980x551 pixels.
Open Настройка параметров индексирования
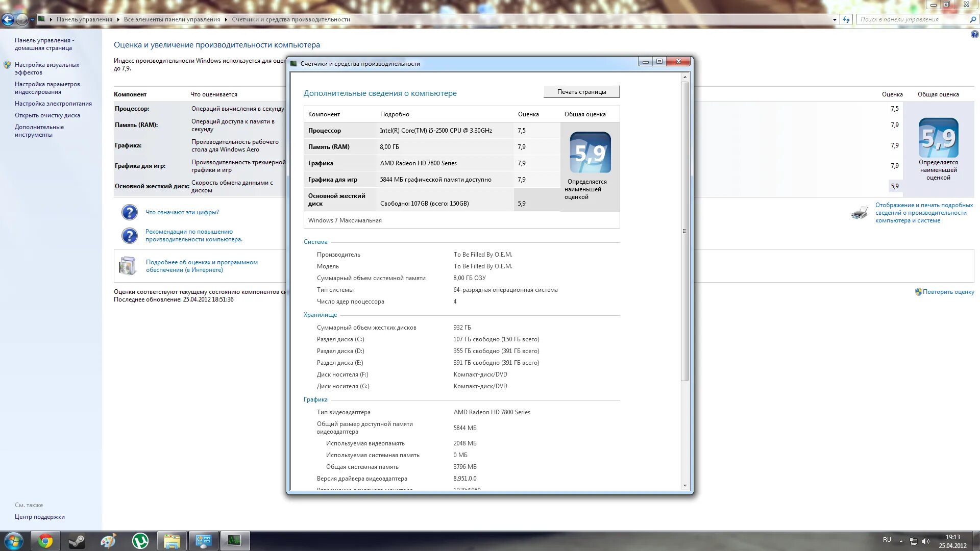(47, 88)
